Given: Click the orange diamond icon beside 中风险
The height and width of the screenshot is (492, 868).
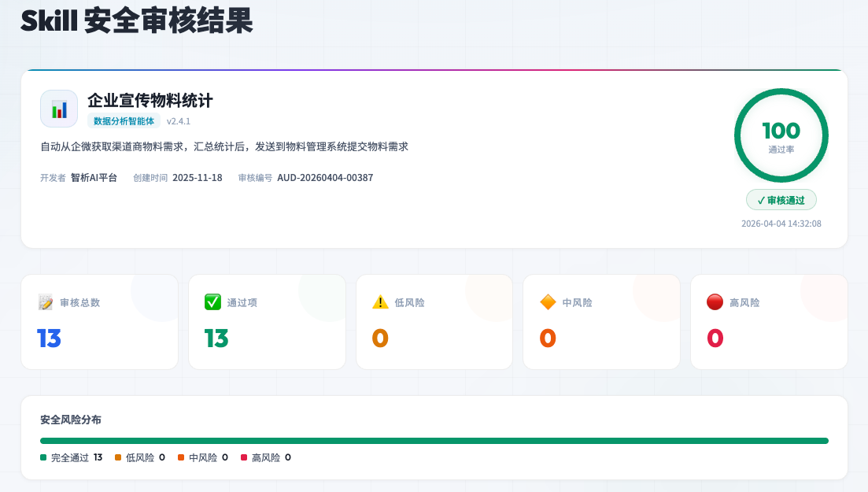Looking at the screenshot, I should pyautogui.click(x=548, y=302).
